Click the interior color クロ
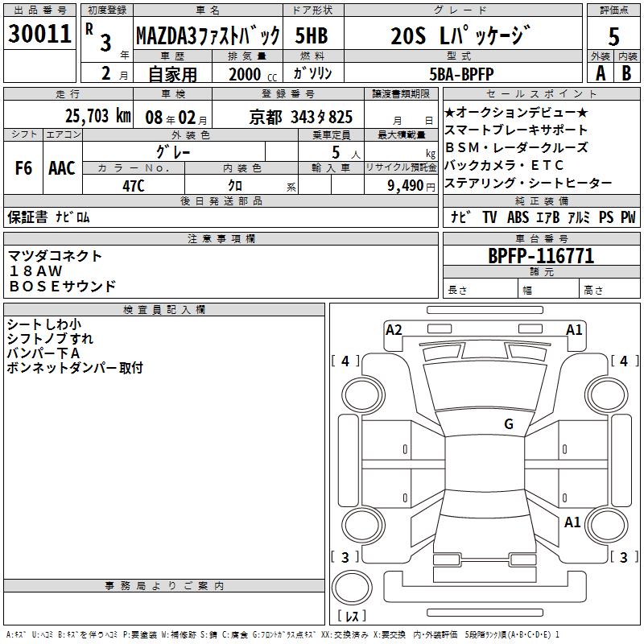The image size is (644, 644). pyautogui.click(x=235, y=186)
